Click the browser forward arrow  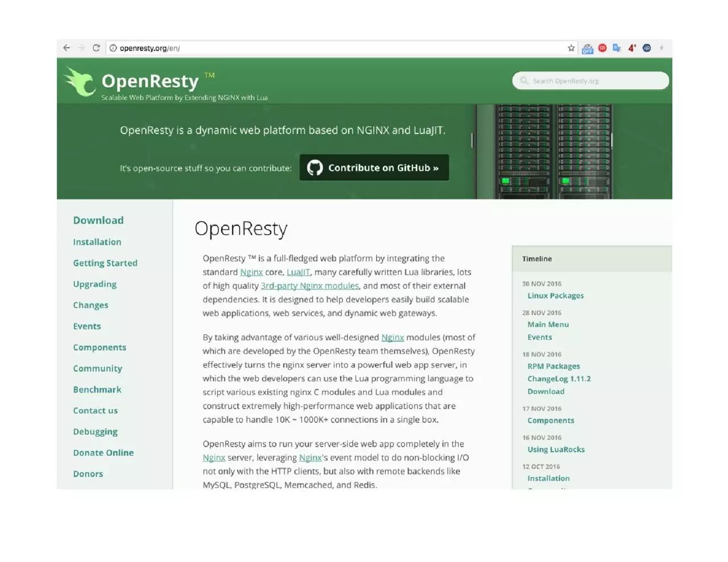coord(81,48)
